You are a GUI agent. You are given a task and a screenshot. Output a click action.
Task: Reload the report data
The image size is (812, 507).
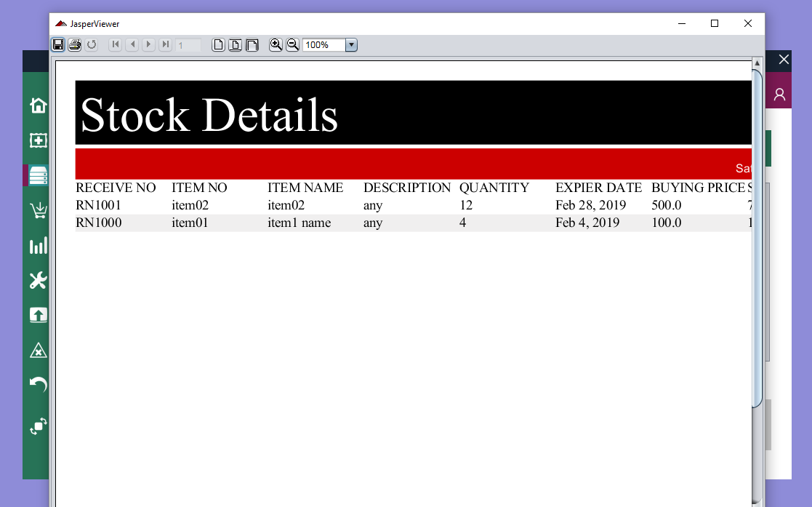point(92,44)
